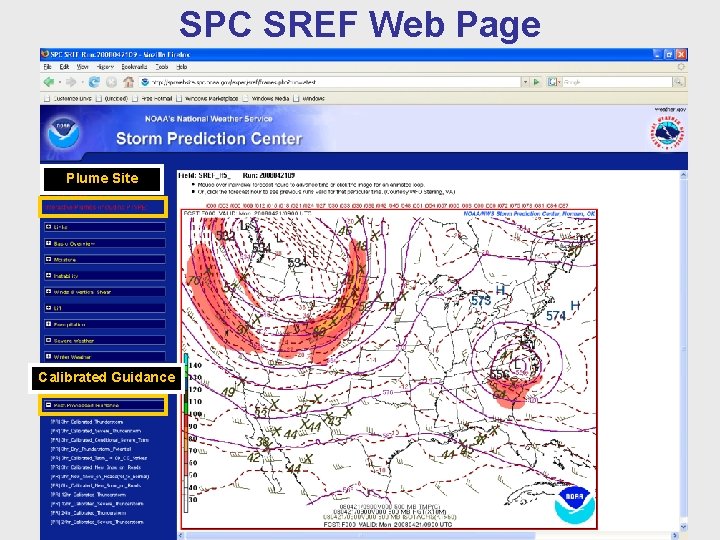Click the magnifier search button

click(678, 82)
